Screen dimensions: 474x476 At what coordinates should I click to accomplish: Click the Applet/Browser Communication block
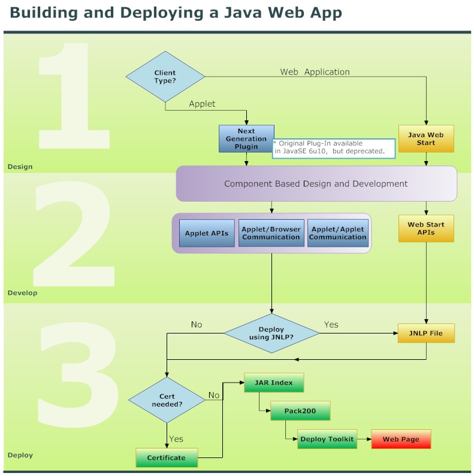point(271,234)
